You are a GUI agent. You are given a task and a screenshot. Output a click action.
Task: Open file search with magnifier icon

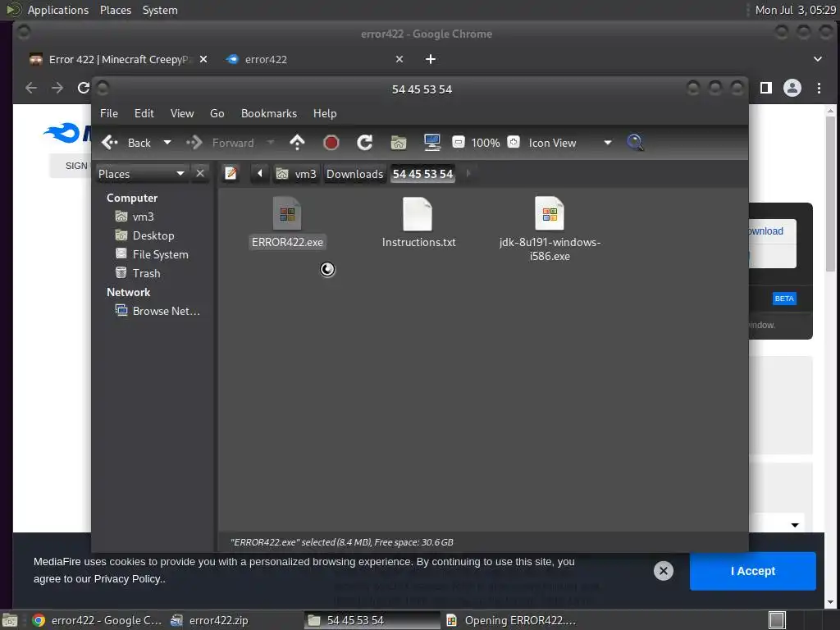coord(635,143)
